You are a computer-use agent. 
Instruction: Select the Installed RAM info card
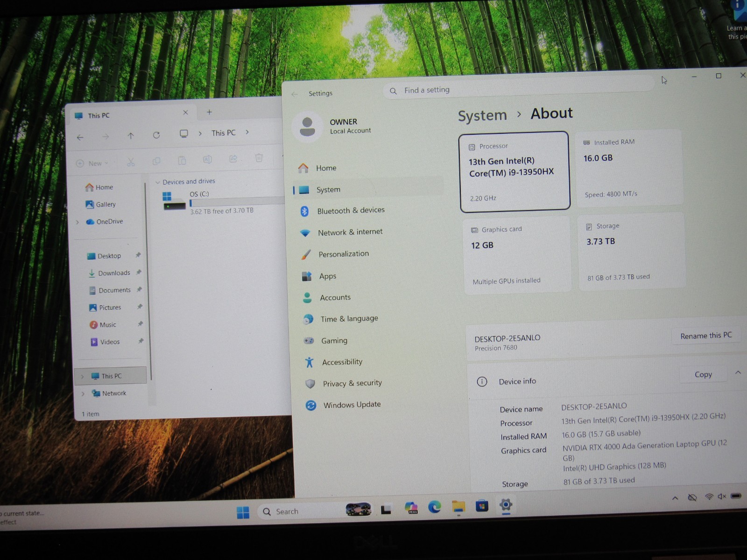(628, 168)
